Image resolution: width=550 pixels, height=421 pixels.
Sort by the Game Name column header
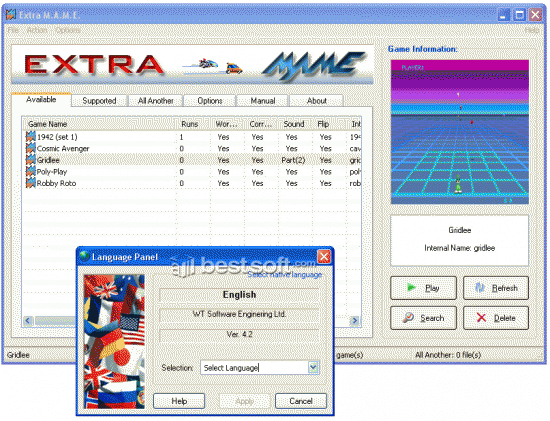(100, 124)
